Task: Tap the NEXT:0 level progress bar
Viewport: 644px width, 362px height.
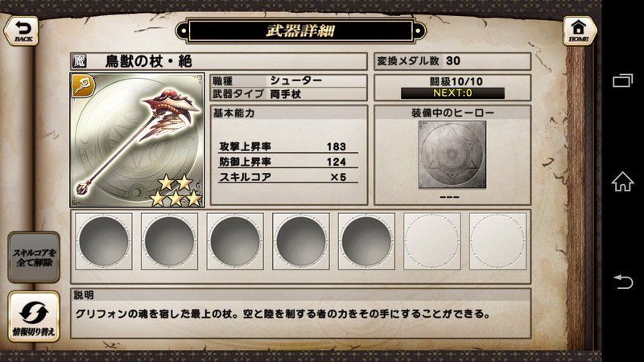Action: 452,93
